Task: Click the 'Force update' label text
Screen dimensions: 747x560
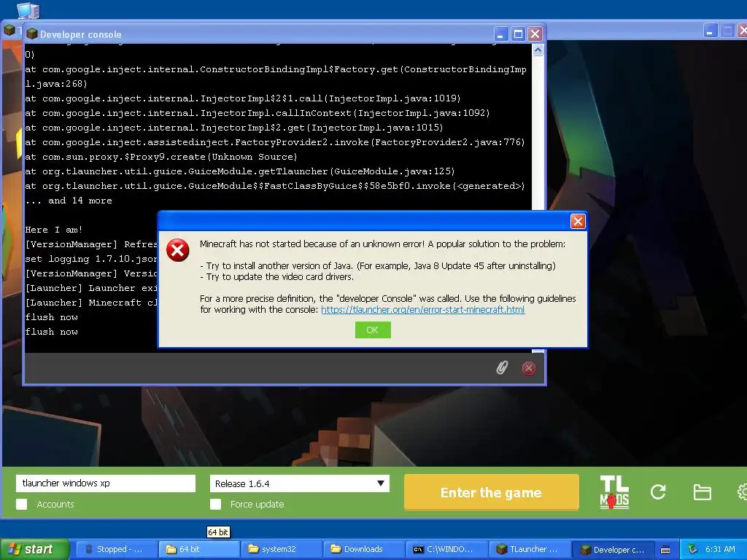Action: point(258,505)
